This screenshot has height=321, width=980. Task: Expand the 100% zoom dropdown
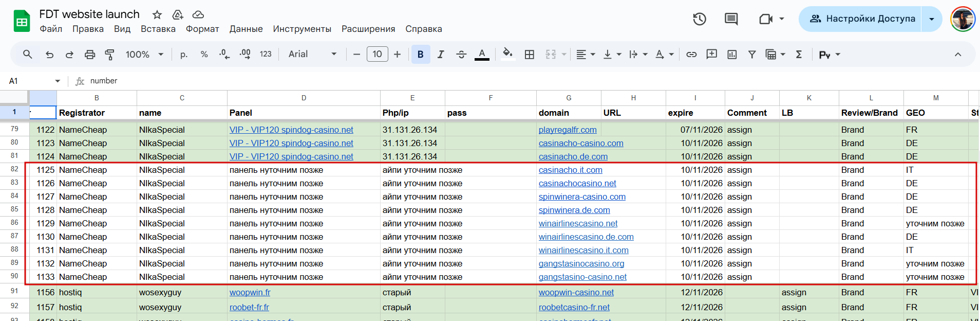[144, 55]
